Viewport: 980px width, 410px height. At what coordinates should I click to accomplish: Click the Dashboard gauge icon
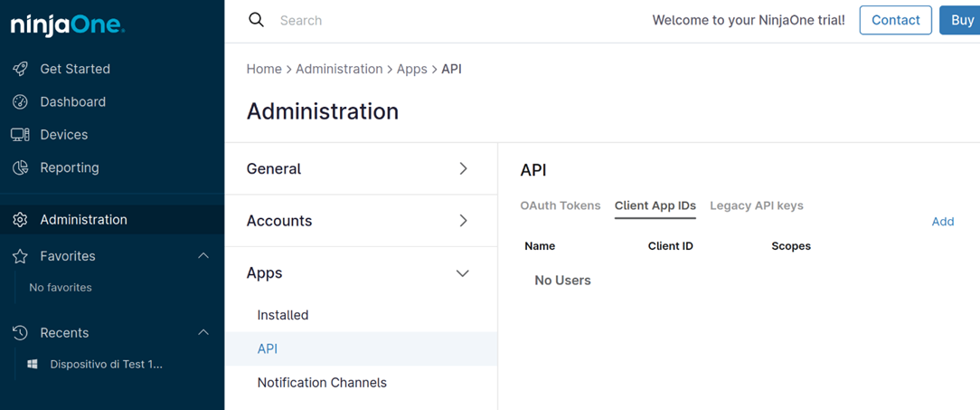coord(20,101)
